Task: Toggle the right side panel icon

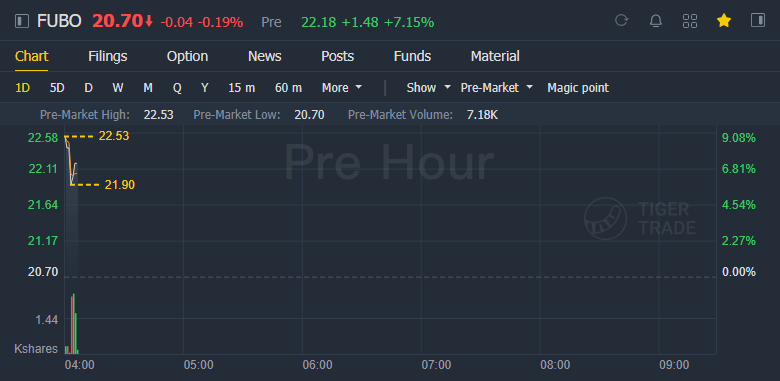Action: click(x=758, y=20)
